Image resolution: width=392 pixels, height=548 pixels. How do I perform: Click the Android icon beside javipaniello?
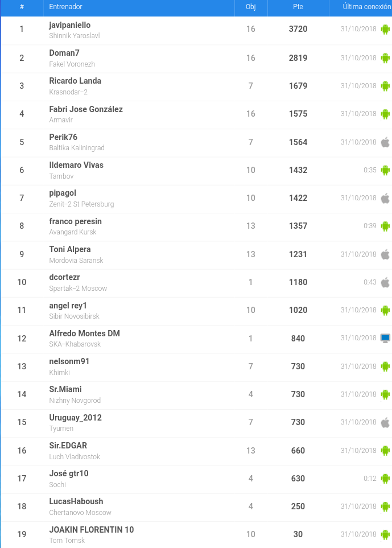tap(385, 30)
